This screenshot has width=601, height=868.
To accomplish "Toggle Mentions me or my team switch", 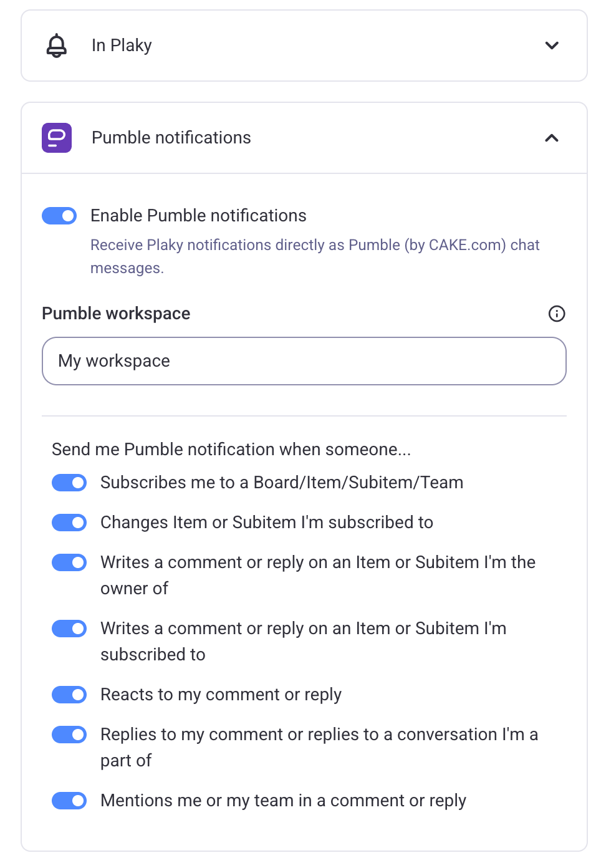I will [69, 801].
